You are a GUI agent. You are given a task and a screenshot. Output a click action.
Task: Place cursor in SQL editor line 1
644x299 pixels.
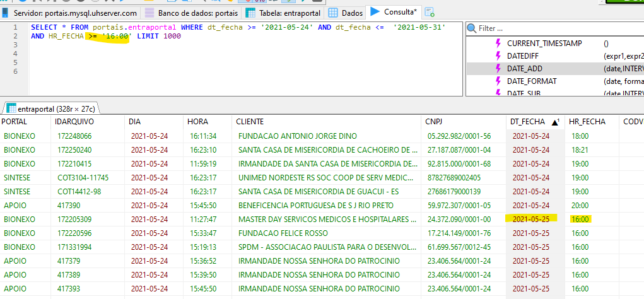tap(238, 27)
